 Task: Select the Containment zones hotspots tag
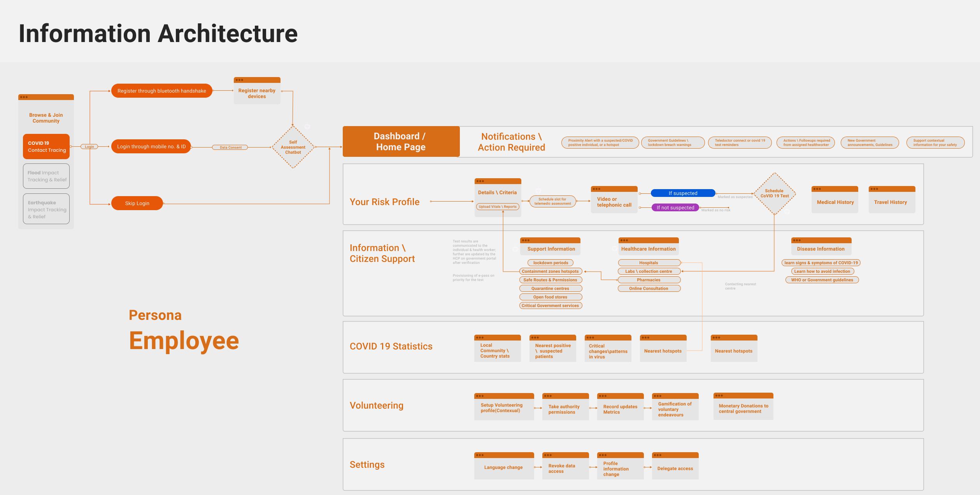click(550, 271)
